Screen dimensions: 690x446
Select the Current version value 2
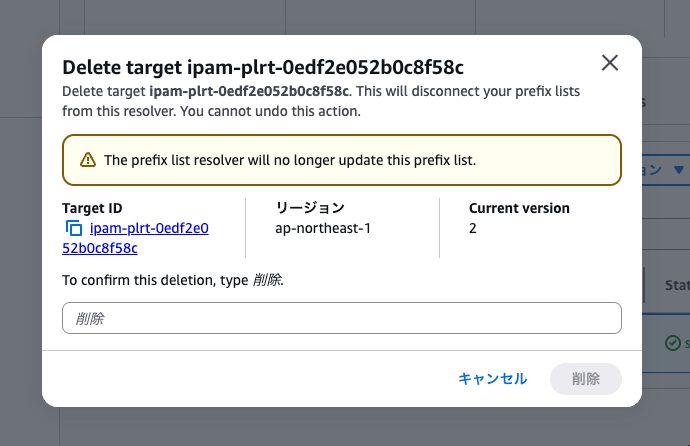[x=473, y=228]
